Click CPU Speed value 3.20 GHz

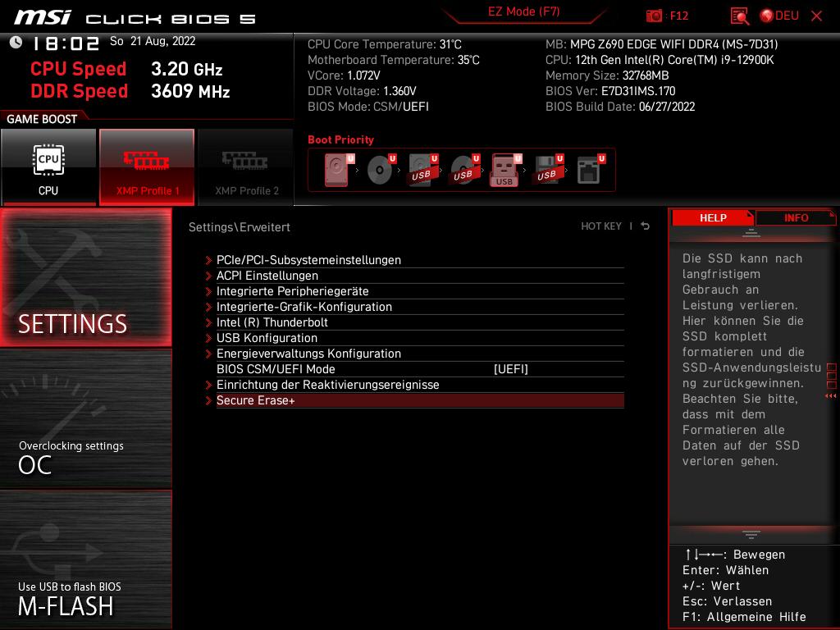(x=186, y=69)
